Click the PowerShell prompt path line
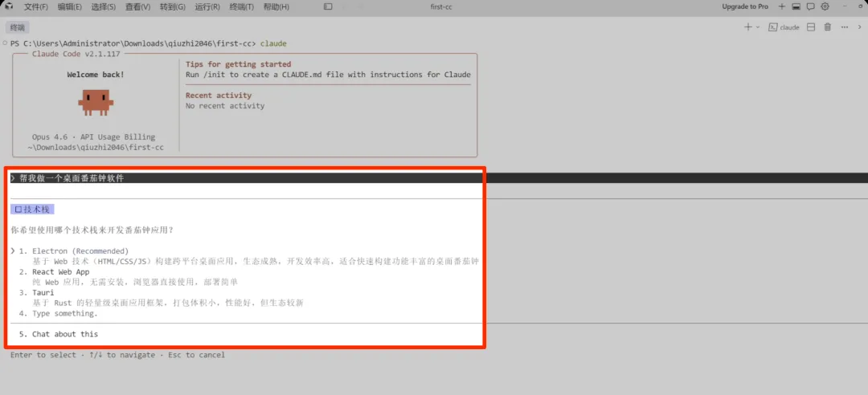This screenshot has width=868, height=395. pyautogui.click(x=149, y=43)
